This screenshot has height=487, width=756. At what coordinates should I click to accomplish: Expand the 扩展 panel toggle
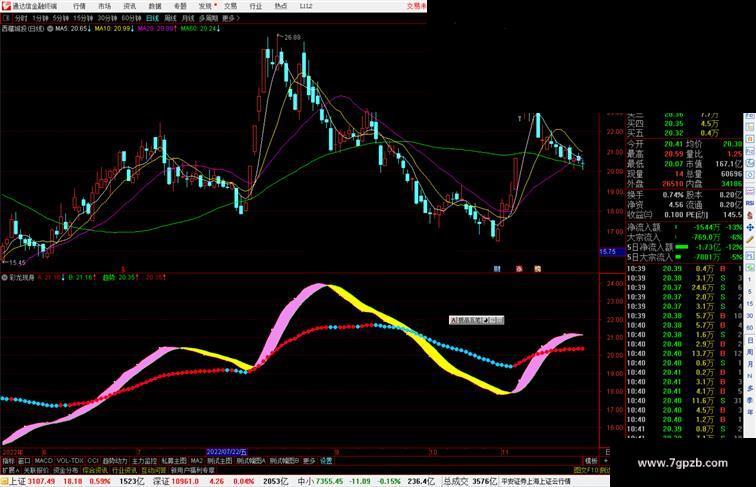[11, 470]
